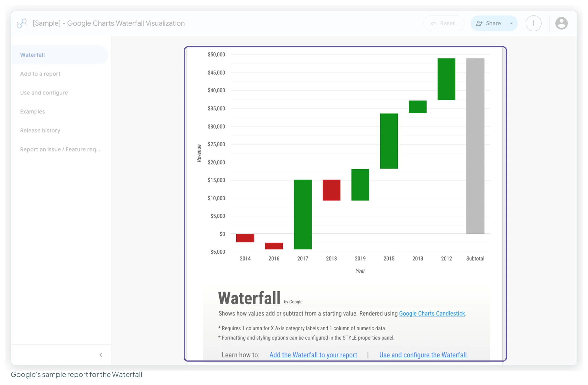The height and width of the screenshot is (385, 588).
Task: Open Add the Waterfall to your report link
Action: (x=313, y=355)
